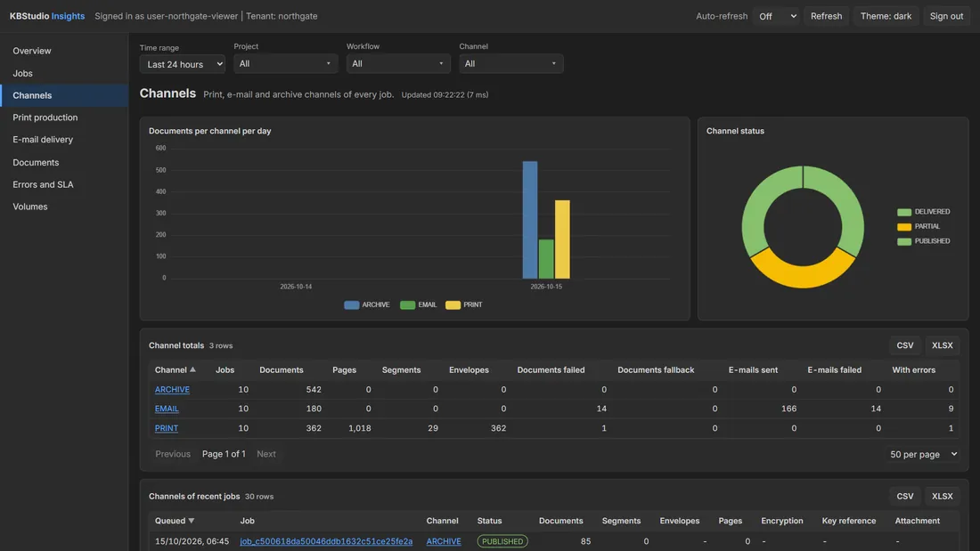The width and height of the screenshot is (980, 551).
Task: Expand the Project filter dropdown
Action: [x=286, y=64]
